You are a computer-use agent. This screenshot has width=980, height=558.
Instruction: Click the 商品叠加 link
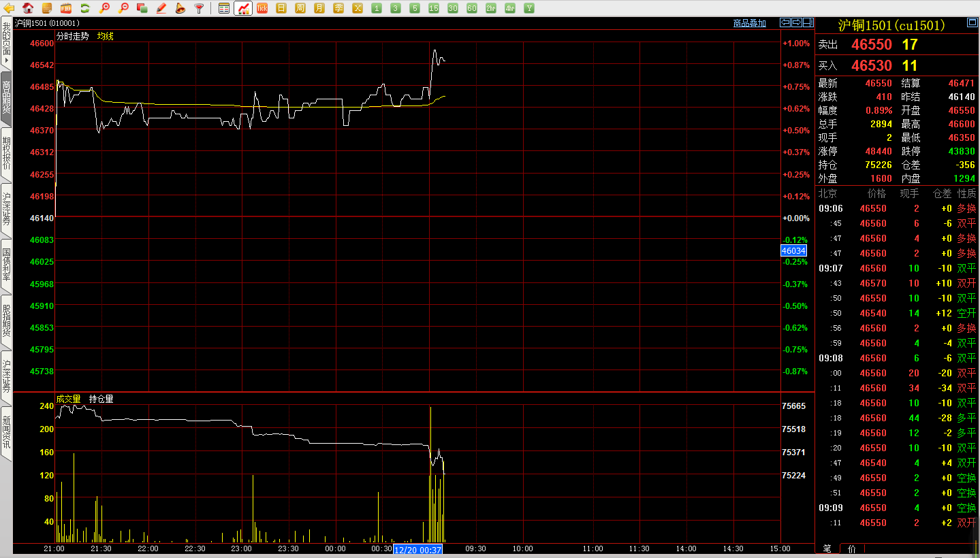749,23
